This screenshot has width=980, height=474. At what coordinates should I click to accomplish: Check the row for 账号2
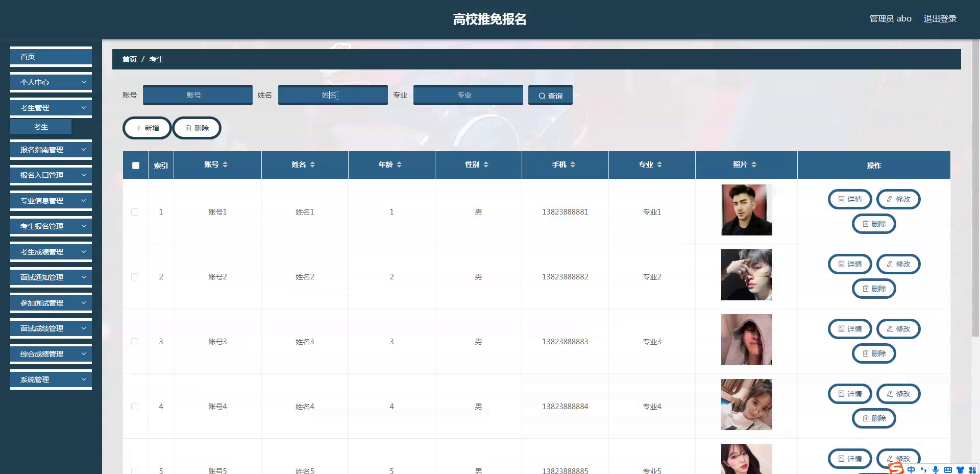[x=135, y=277]
